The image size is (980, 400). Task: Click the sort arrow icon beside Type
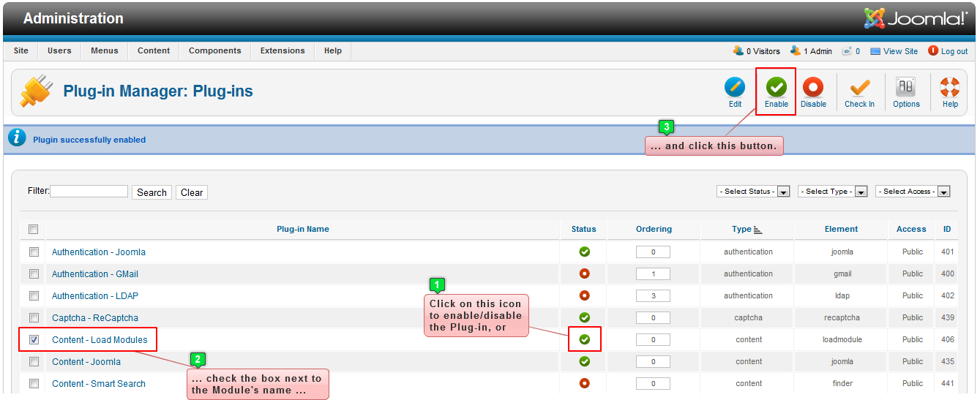click(758, 230)
